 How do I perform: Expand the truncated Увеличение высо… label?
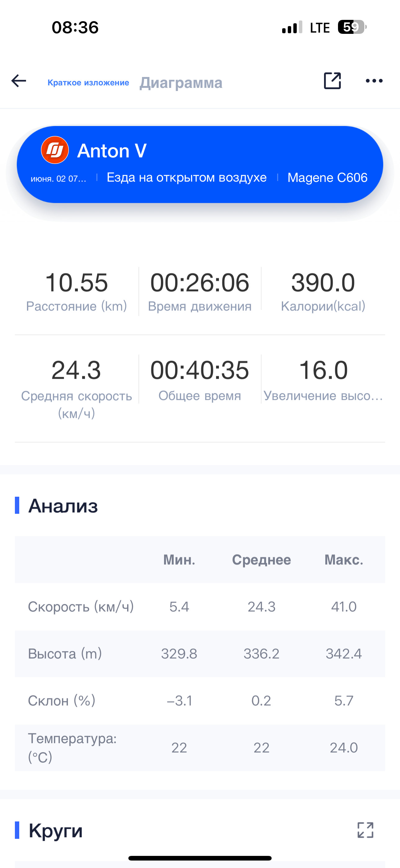click(x=323, y=396)
